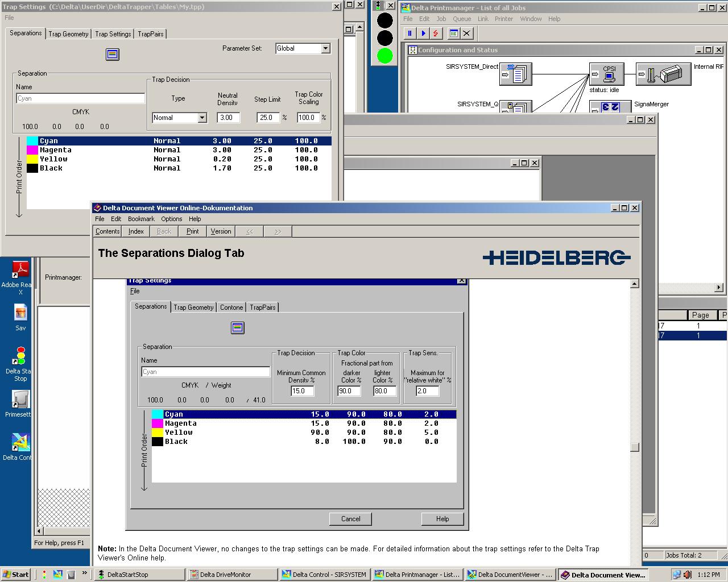Open the Printer menu in Printmanager

(504, 19)
